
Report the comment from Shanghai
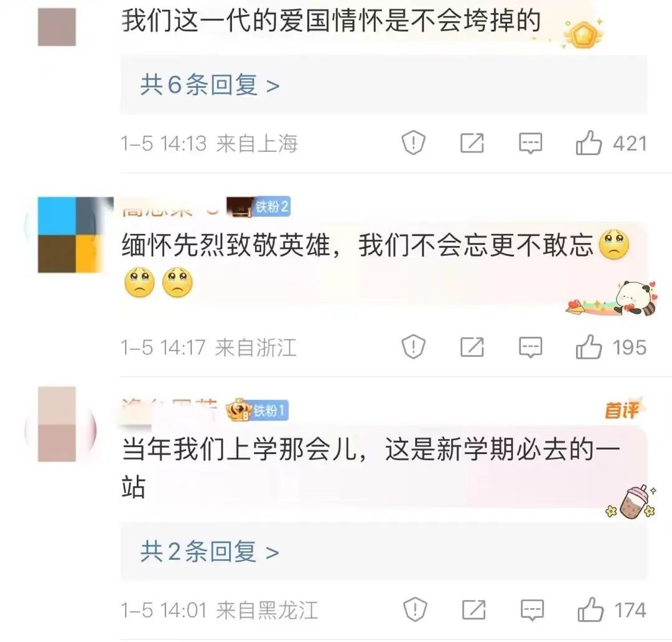(x=413, y=143)
